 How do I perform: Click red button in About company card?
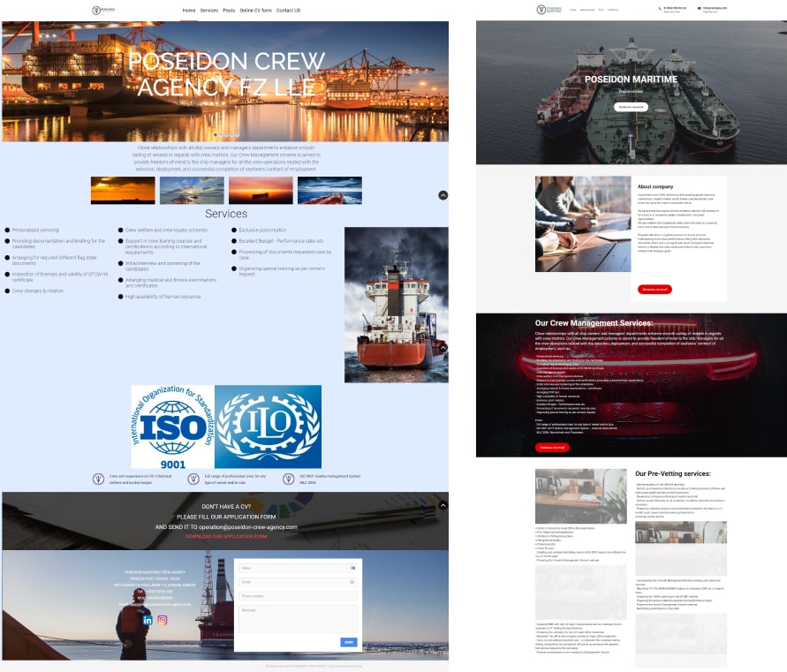coord(656,290)
